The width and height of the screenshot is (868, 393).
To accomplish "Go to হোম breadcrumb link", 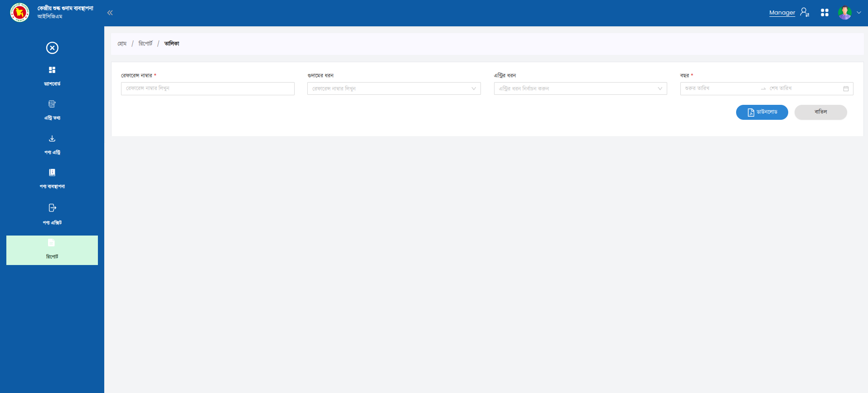I will pos(122,44).
